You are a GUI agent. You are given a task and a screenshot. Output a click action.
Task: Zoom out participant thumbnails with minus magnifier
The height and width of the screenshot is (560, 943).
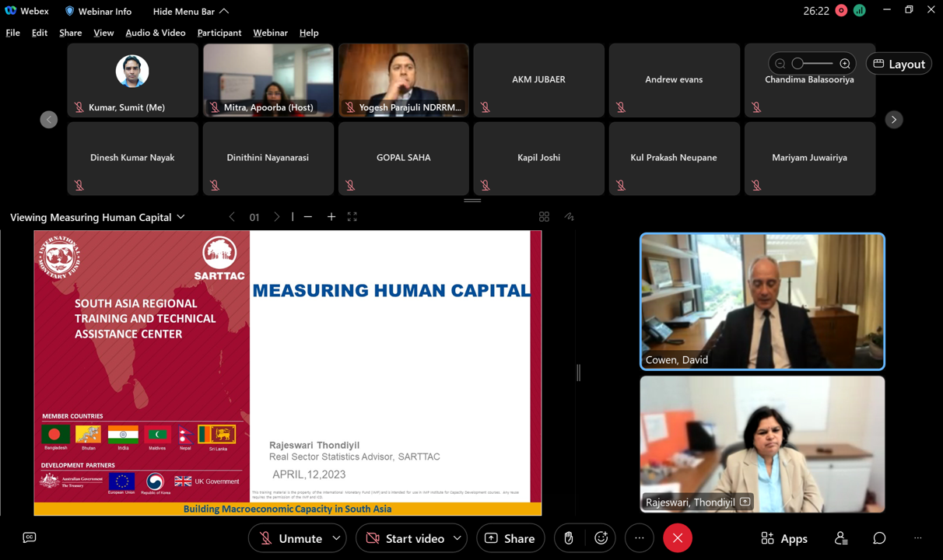click(780, 64)
